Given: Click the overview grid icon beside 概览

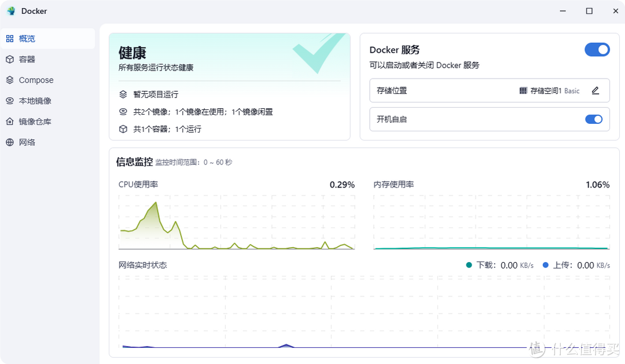Looking at the screenshot, I should click(x=10, y=39).
